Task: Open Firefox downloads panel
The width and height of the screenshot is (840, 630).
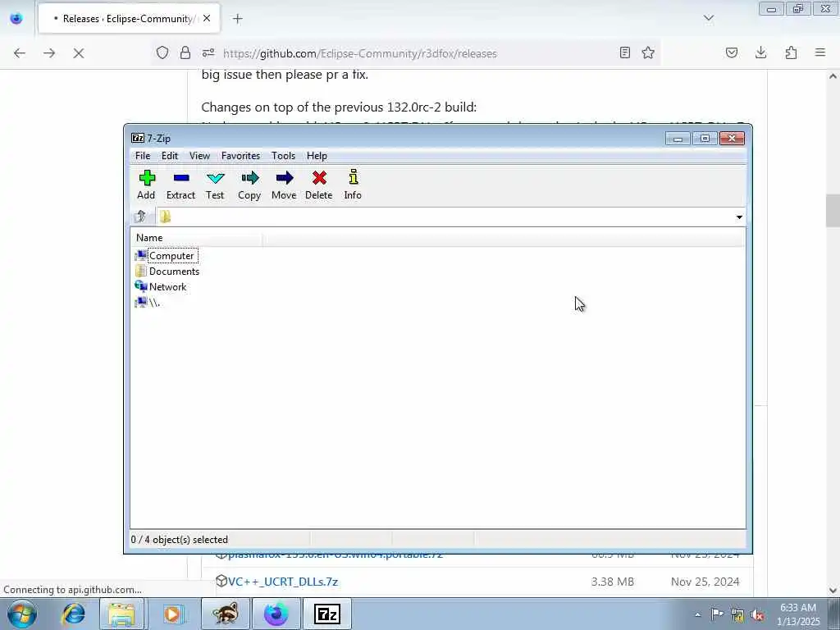Action: pos(760,52)
